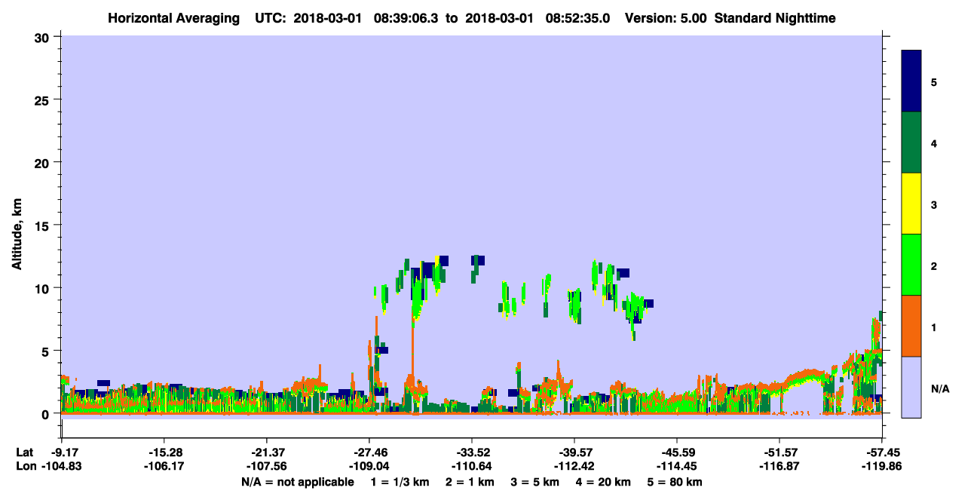The width and height of the screenshot is (980, 503).
Task: Click latitude value -21.37
Action: [x=266, y=452]
